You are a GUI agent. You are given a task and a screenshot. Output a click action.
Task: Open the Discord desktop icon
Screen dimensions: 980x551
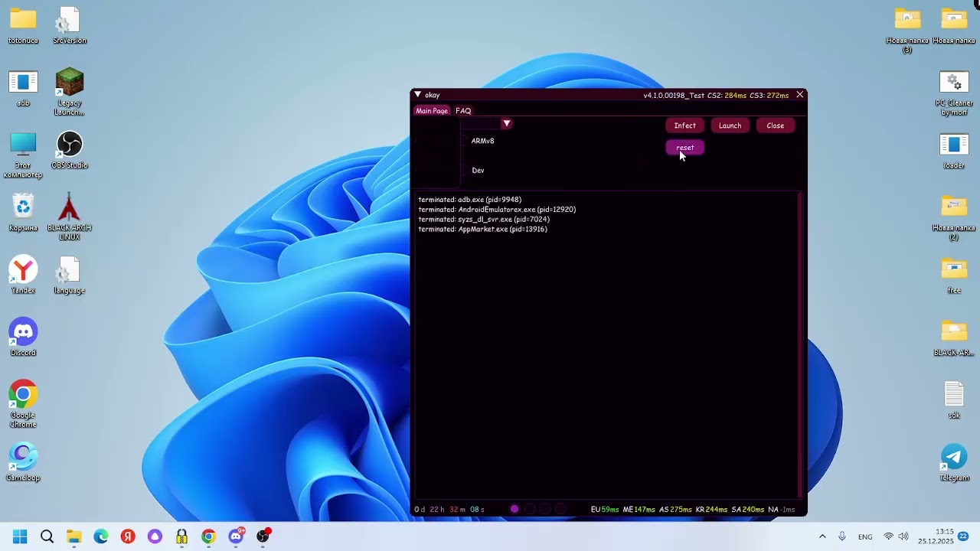(23, 337)
